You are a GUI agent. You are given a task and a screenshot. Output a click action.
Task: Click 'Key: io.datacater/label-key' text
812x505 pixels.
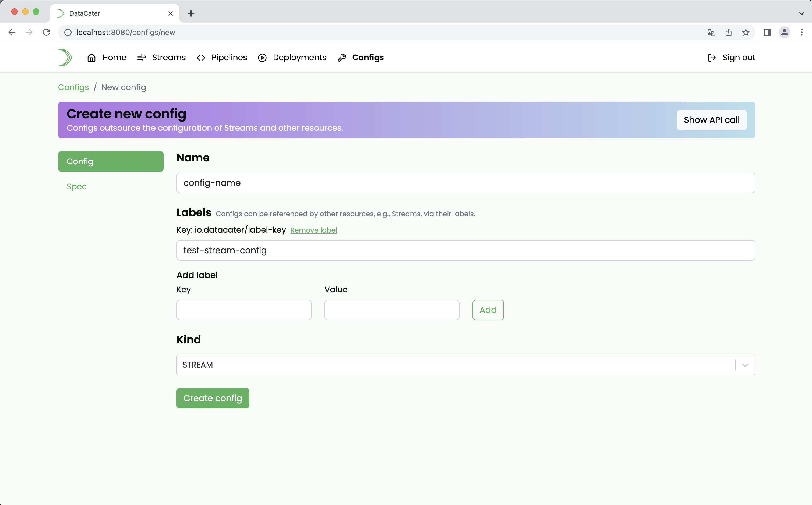point(231,230)
